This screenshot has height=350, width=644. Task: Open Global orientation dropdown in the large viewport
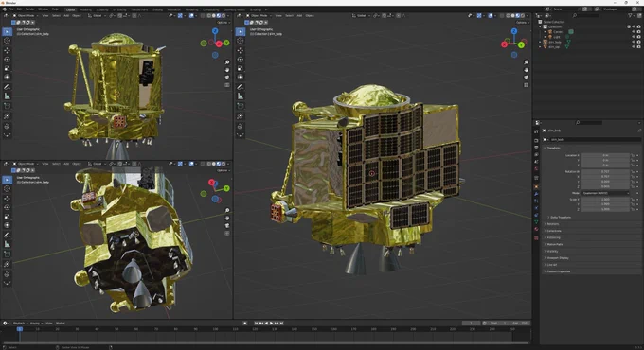point(362,15)
